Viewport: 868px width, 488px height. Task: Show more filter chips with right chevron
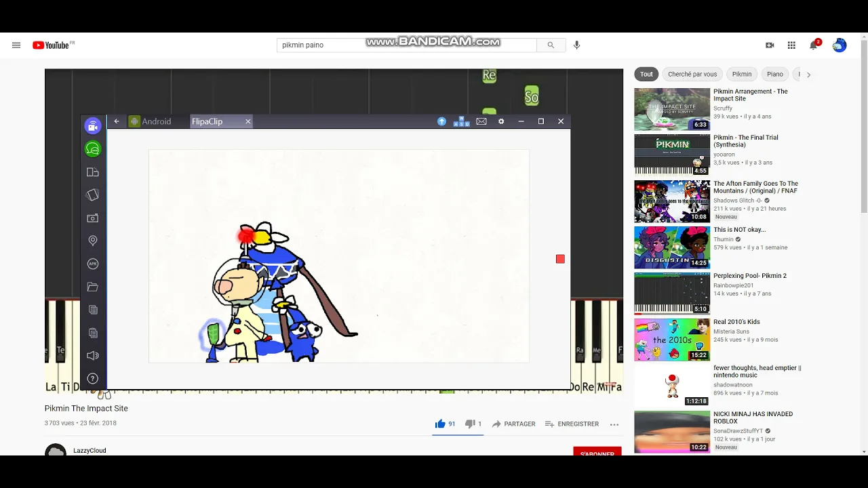click(808, 75)
